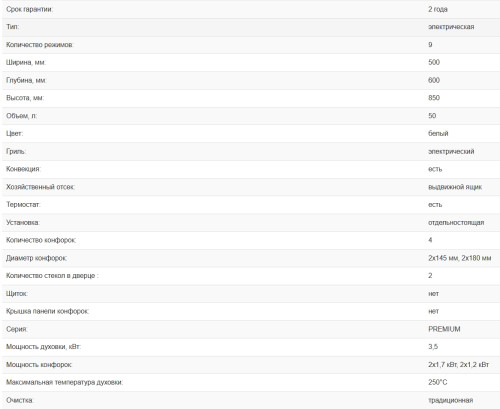Select the color value 'белый'
Viewport: 500px width, 409px height.
pyautogui.click(x=438, y=134)
